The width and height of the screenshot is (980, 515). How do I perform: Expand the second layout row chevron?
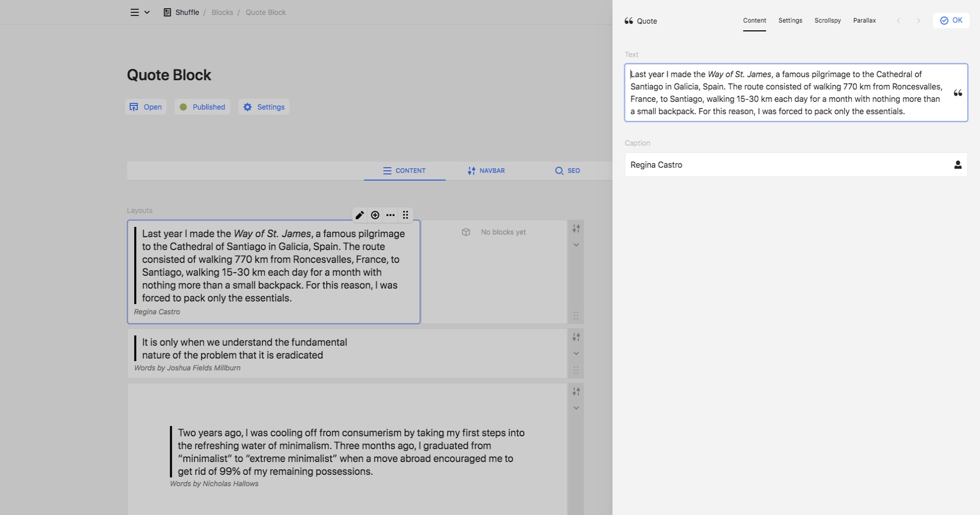point(576,353)
